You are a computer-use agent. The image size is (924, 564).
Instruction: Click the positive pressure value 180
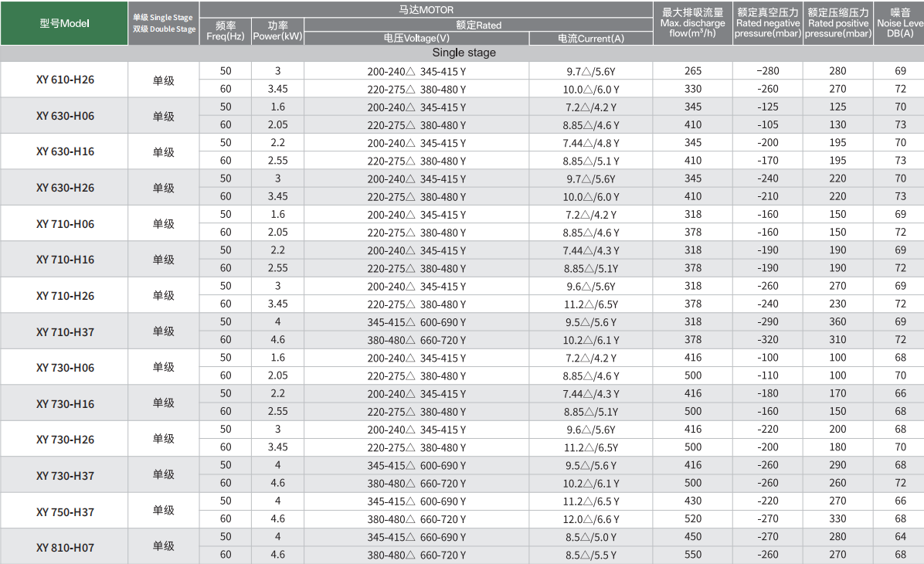point(837,447)
